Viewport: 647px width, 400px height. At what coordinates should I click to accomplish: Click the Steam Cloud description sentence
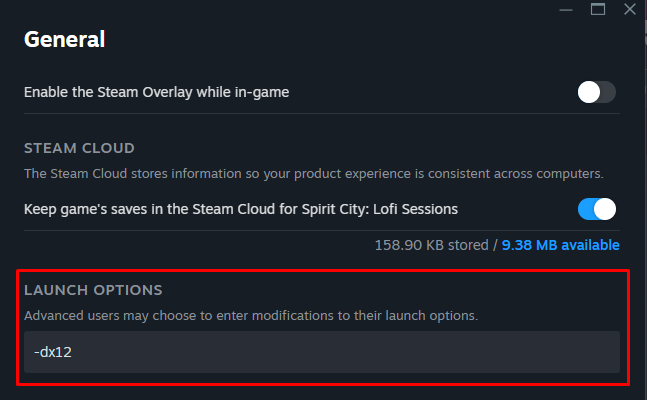click(x=313, y=173)
